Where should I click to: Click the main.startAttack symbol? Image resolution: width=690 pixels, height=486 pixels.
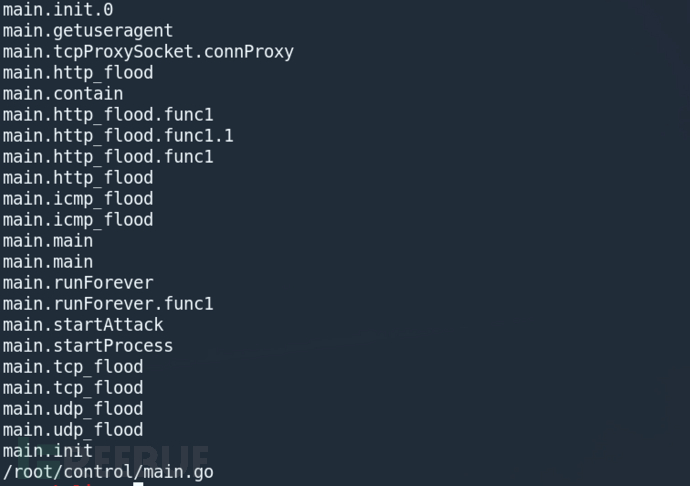coord(82,324)
